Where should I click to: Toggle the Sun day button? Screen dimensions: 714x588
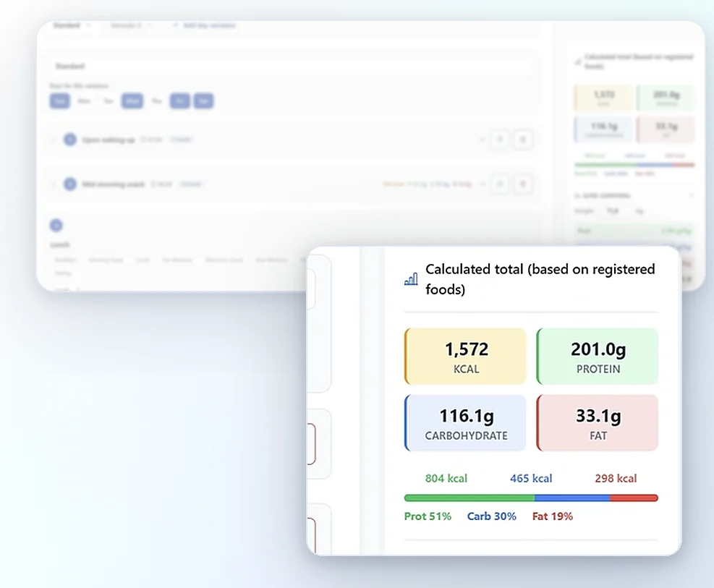click(x=59, y=101)
